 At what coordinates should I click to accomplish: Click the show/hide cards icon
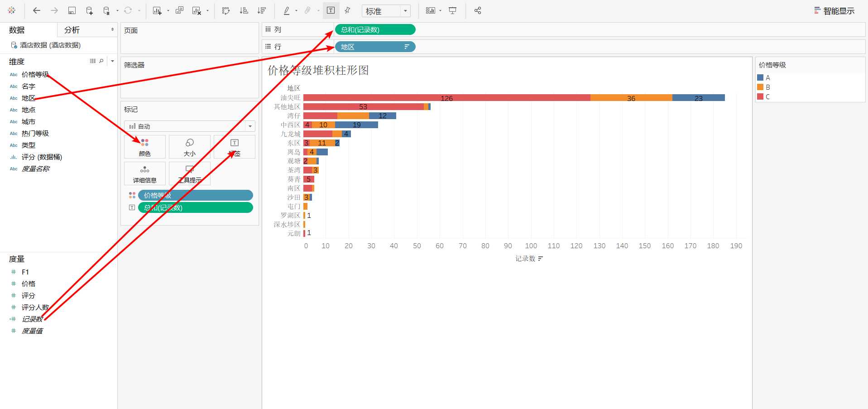(x=430, y=10)
